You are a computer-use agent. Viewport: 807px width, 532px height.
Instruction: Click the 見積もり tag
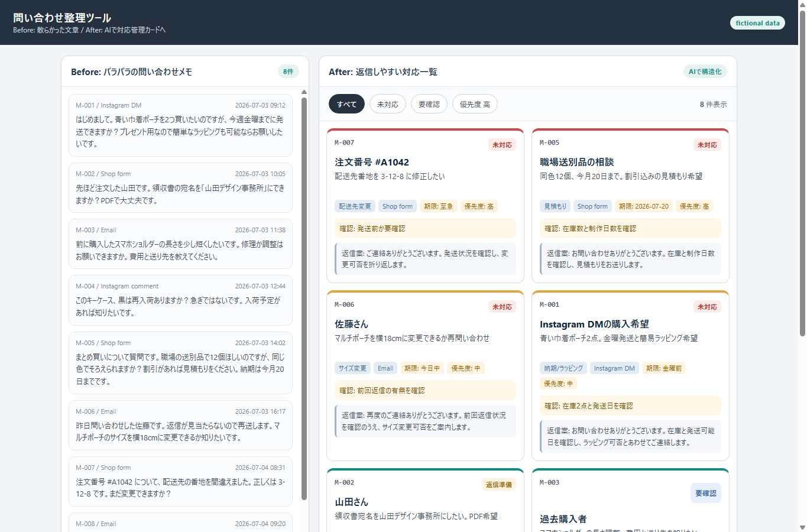click(555, 206)
